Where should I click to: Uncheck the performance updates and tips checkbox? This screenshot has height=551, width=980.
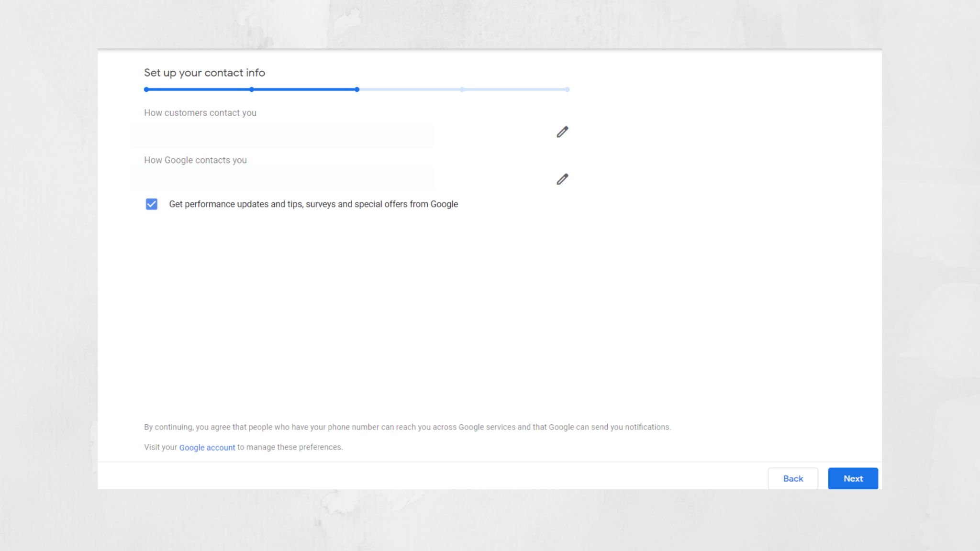(x=152, y=204)
